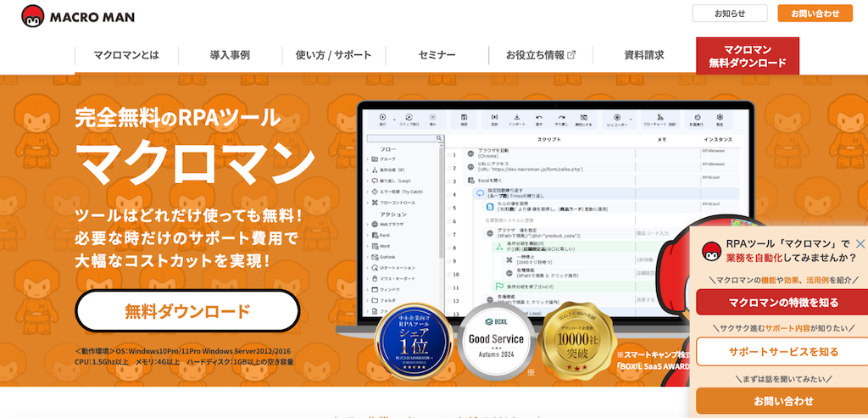Open the 変数 variables icon

coord(494,117)
